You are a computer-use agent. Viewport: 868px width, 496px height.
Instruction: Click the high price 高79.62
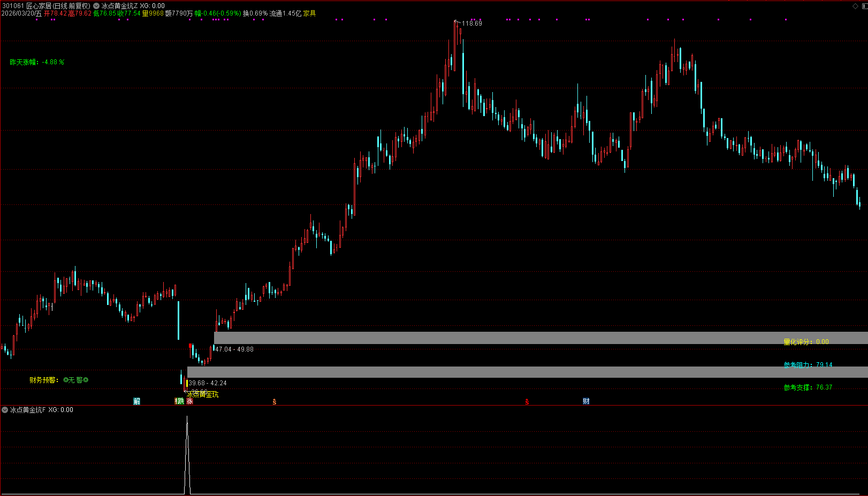[x=80, y=13]
